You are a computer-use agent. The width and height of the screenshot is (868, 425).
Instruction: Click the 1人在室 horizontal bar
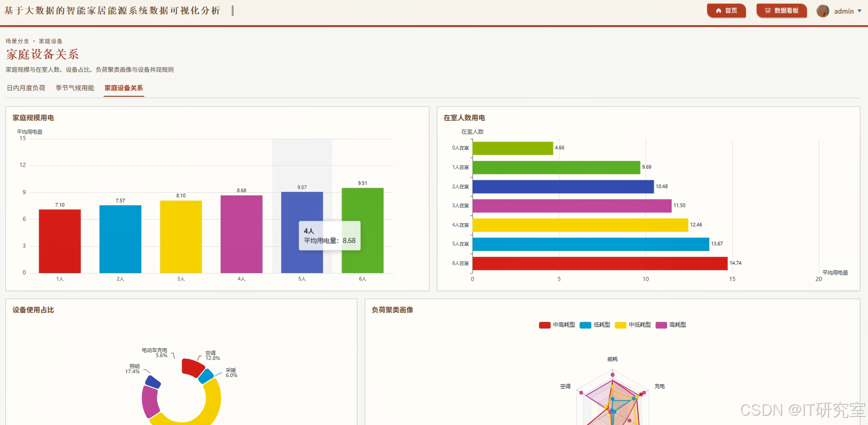click(x=556, y=168)
